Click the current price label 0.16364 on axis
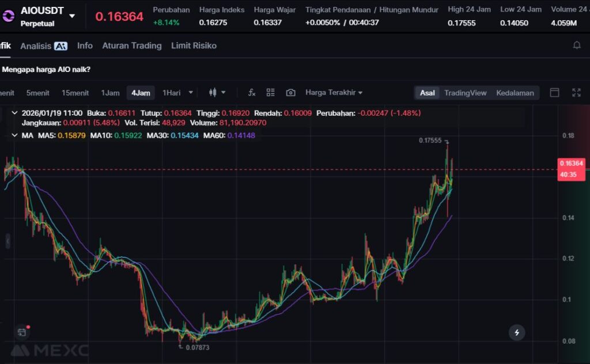The image size is (590, 364). (571, 164)
